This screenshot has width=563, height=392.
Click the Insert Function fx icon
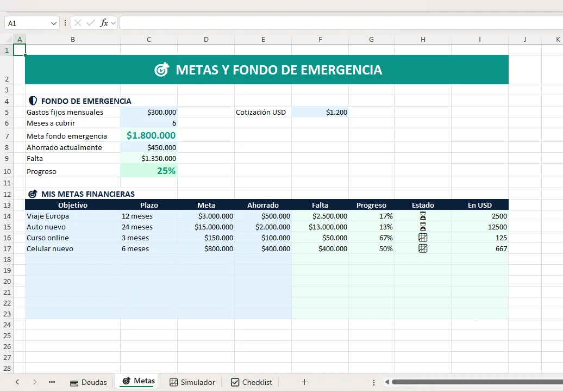tap(104, 23)
